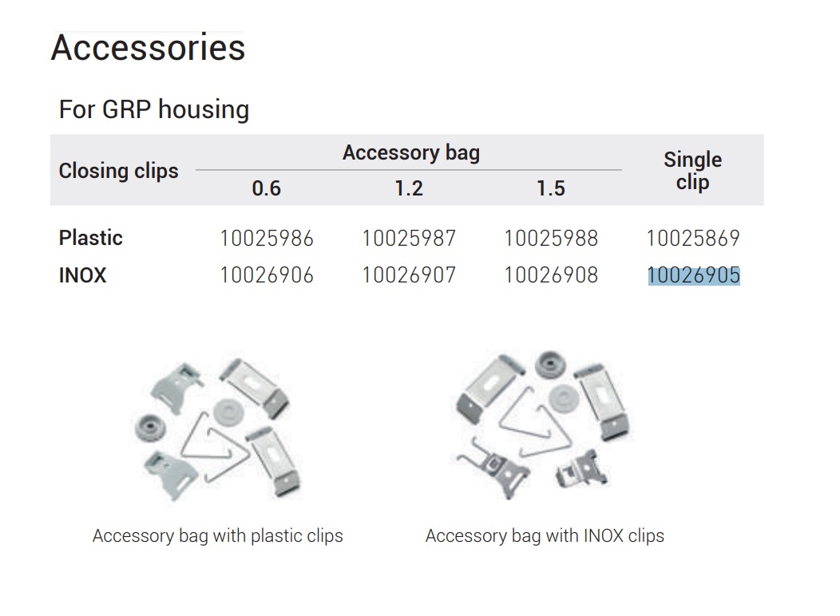Click the "For GRP housing" subheading

[x=154, y=109]
